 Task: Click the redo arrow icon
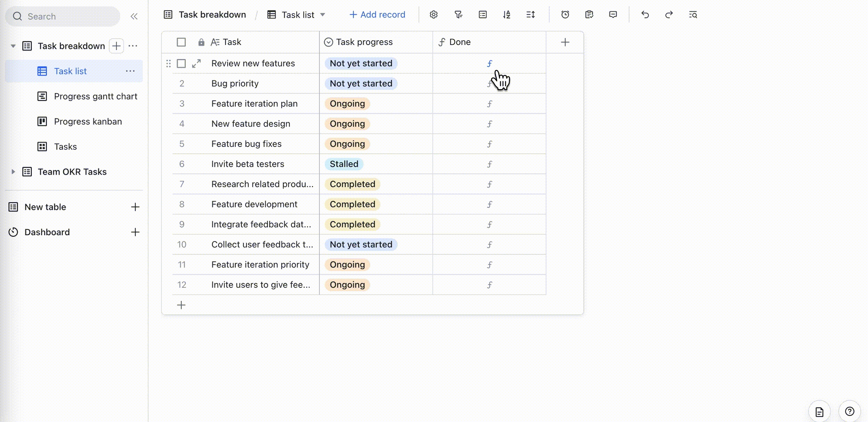tap(669, 15)
